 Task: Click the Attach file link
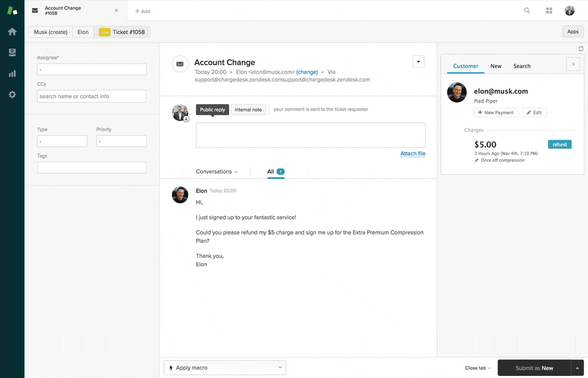coord(413,154)
